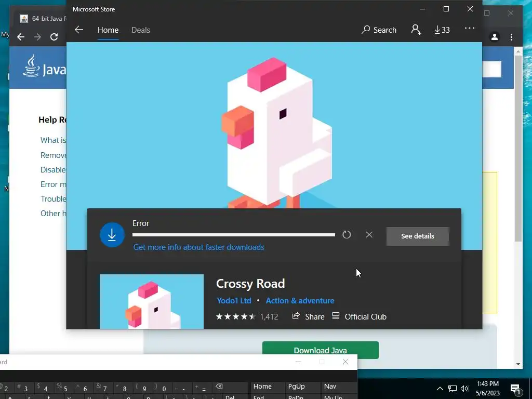Image resolution: width=532 pixels, height=399 pixels.
Task: Click the 64-bit Java tab favicon
Action: (24, 19)
